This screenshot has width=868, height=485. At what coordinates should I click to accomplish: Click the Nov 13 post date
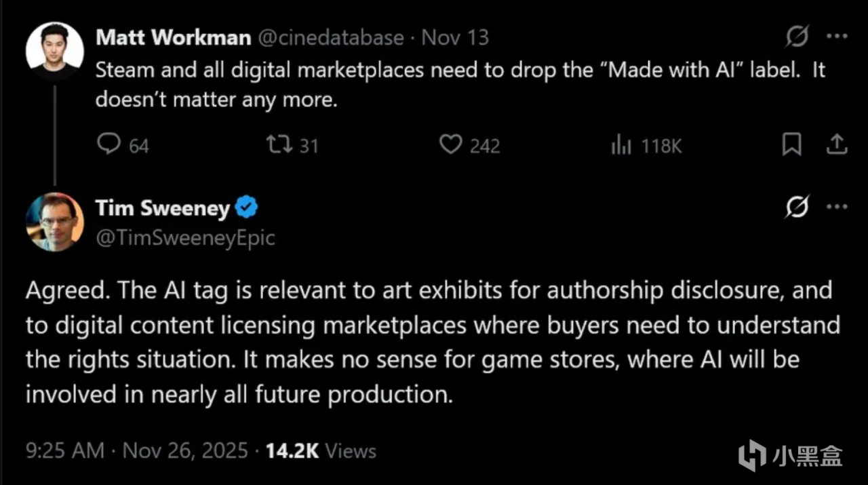click(455, 37)
